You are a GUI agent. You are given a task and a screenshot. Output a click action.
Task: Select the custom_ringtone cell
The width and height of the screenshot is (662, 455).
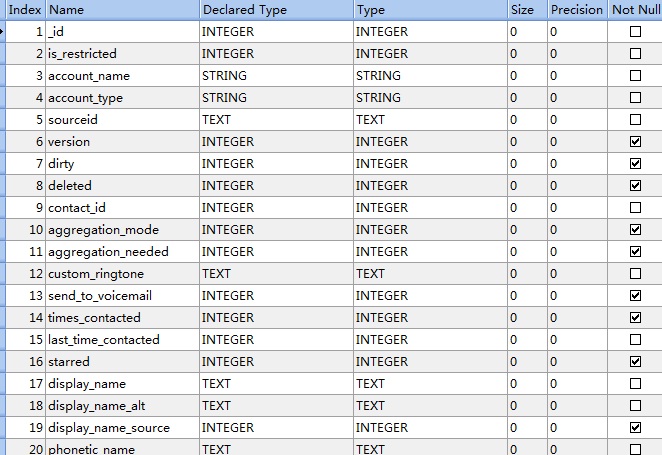click(x=122, y=274)
